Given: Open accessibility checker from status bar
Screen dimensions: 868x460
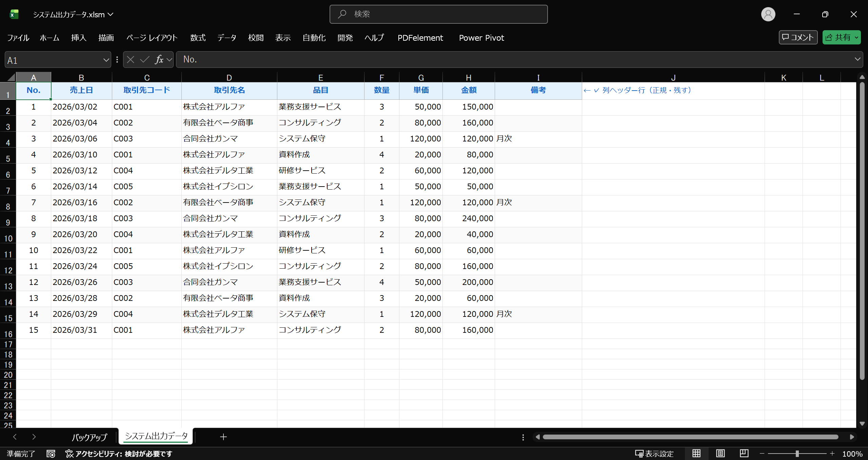Looking at the screenshot, I should click(119, 454).
